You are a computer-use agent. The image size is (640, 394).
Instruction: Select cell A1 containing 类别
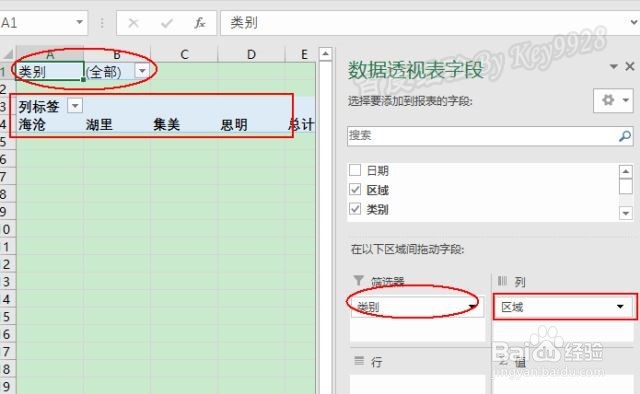pyautogui.click(x=50, y=72)
